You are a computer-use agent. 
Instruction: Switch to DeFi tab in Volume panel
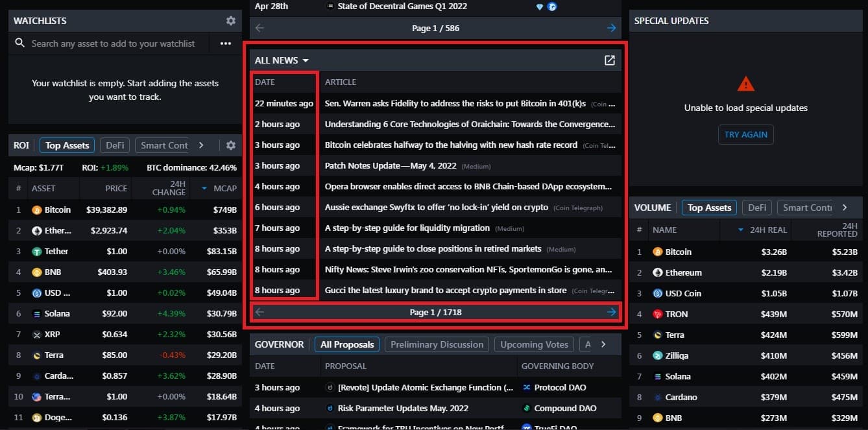click(757, 208)
